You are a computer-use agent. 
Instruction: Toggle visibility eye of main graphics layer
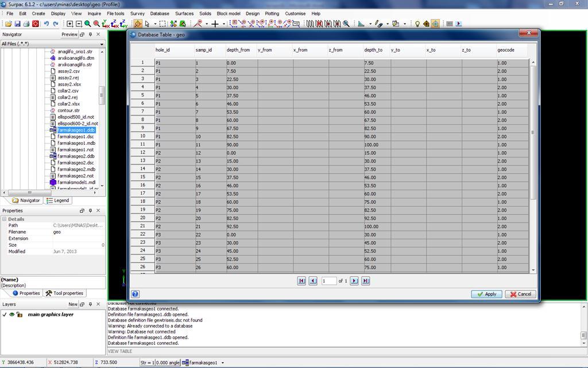[x=11, y=315]
